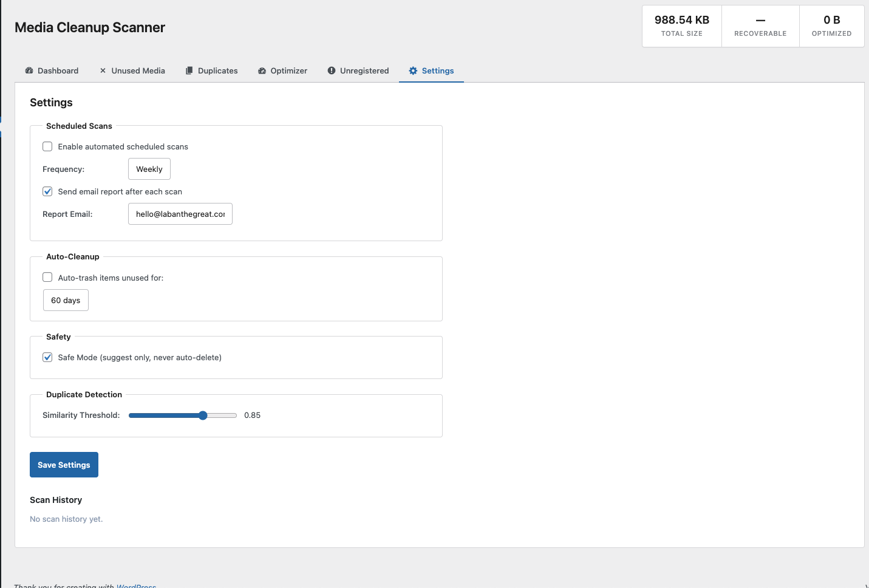Uncheck Send email report after each scan
869x588 pixels.
(x=47, y=191)
